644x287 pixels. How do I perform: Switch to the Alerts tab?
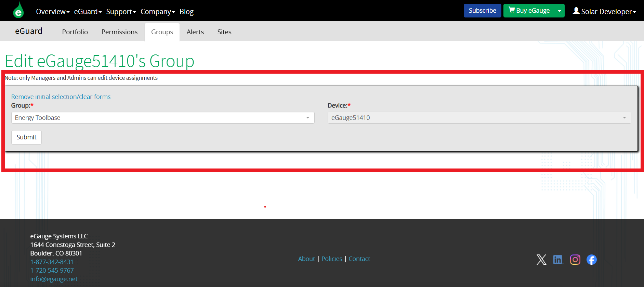point(195,32)
